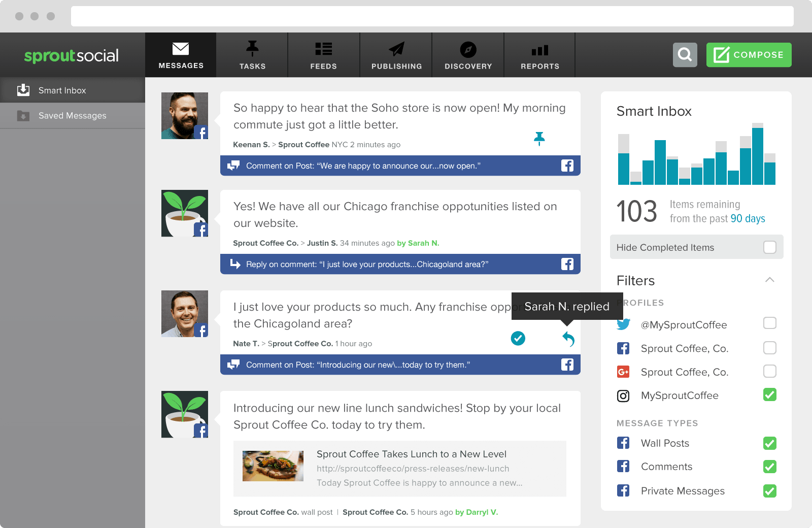Click the Google+ icon for Sprout Coffee, Co.
The height and width of the screenshot is (528, 812).
(x=623, y=372)
